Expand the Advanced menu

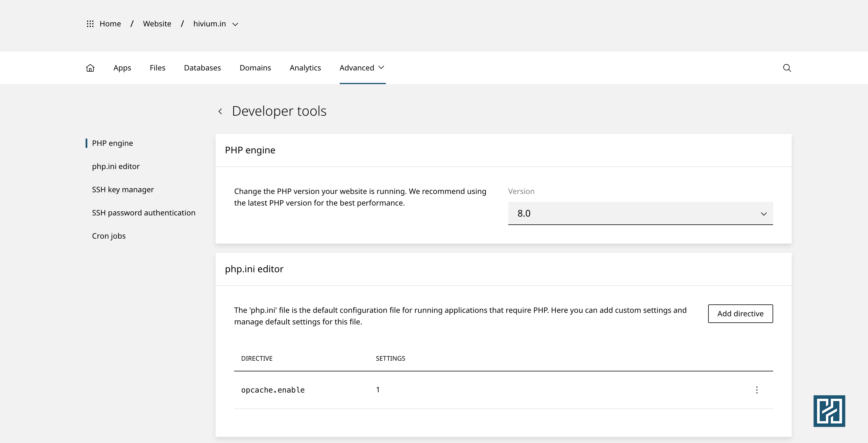point(362,68)
